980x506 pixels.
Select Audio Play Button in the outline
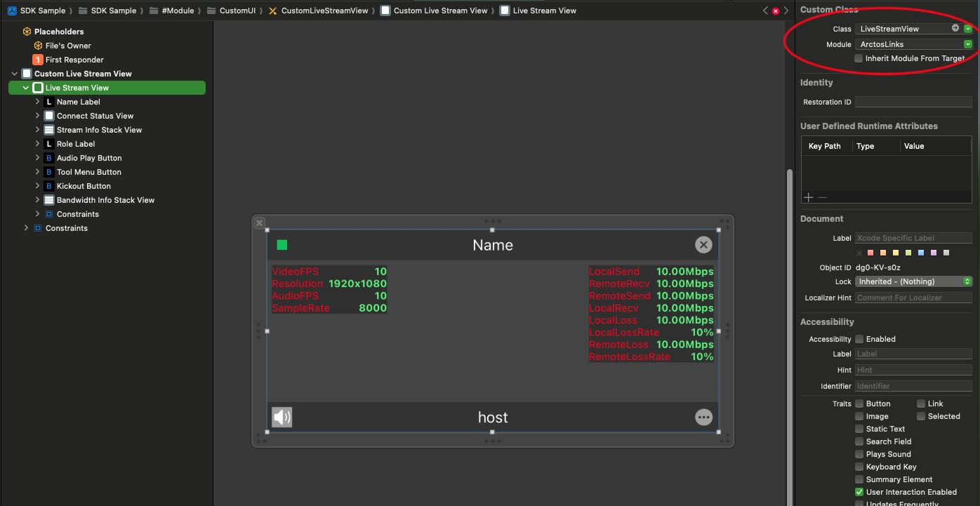(89, 158)
